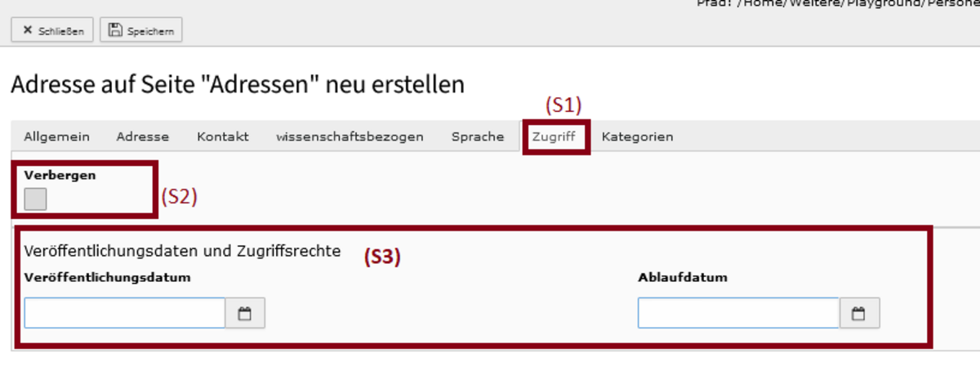Click the page path text at top

(x=838, y=3)
